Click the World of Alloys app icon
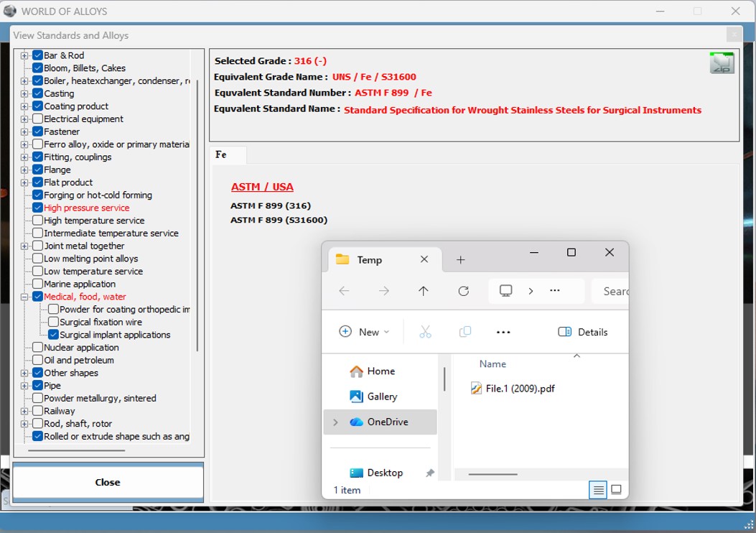 [10, 11]
